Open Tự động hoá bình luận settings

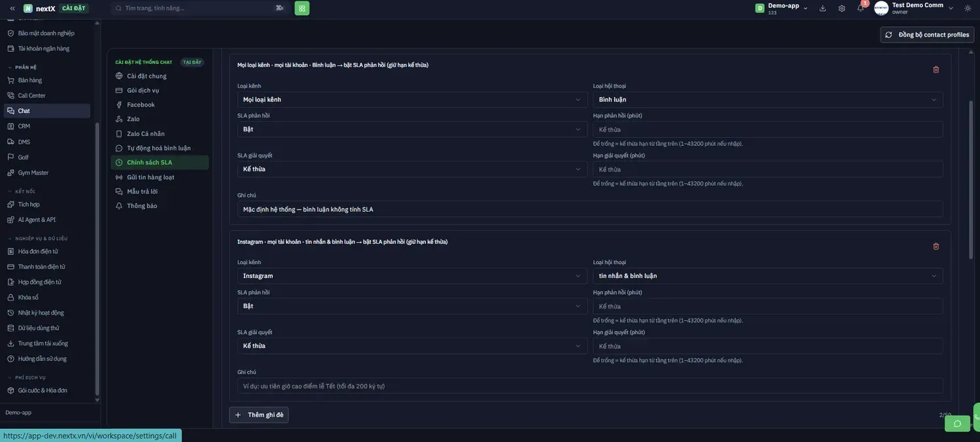159,148
